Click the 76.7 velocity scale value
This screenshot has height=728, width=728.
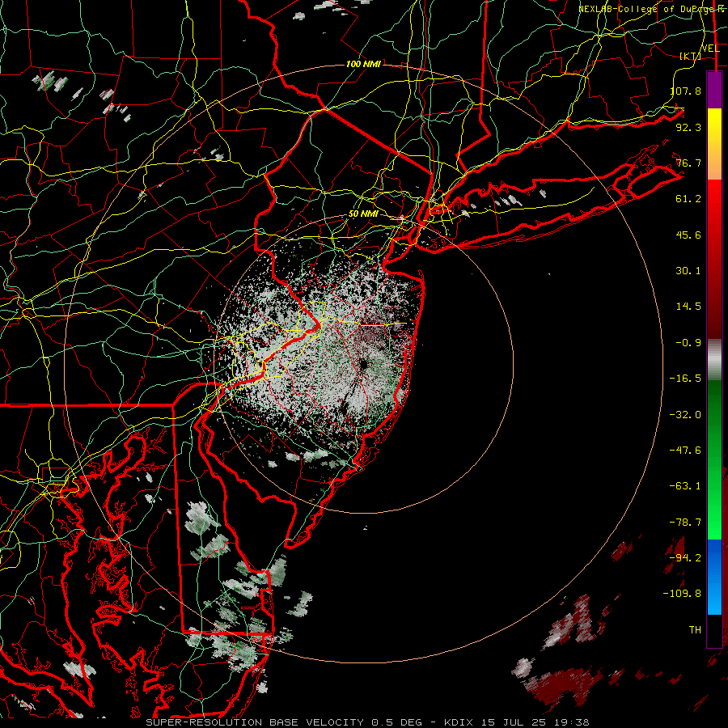[688, 163]
